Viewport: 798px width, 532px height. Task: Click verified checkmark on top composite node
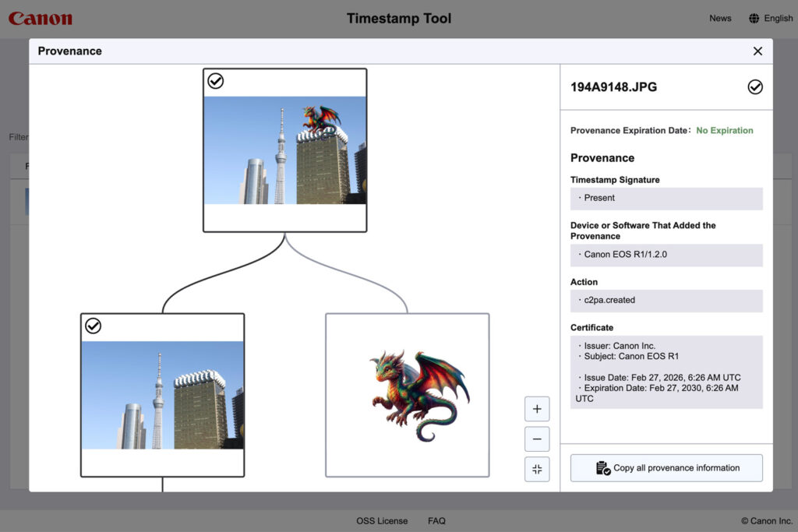click(x=216, y=81)
